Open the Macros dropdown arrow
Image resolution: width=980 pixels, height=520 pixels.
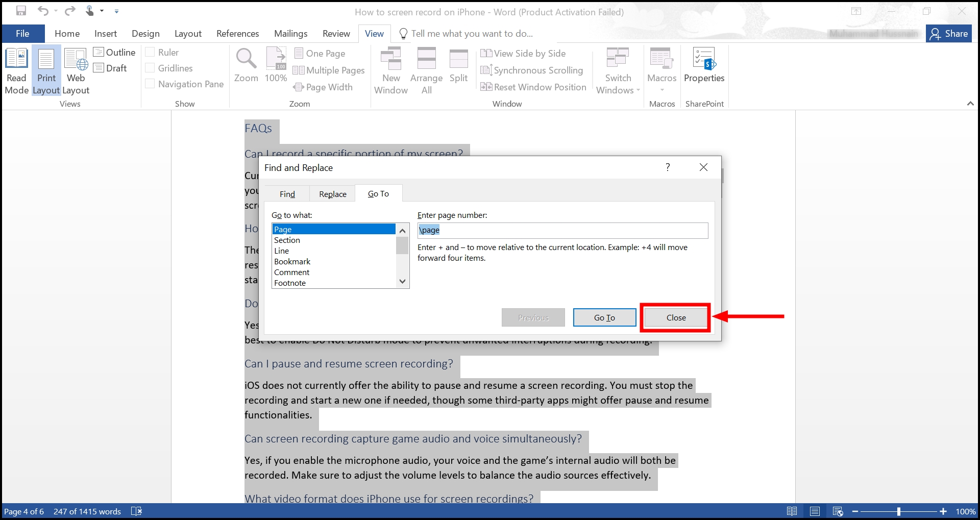point(662,90)
